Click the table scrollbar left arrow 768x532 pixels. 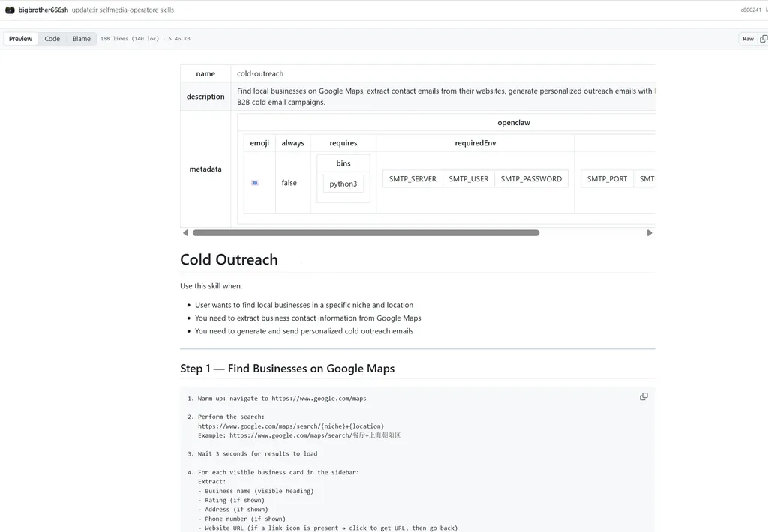point(185,233)
